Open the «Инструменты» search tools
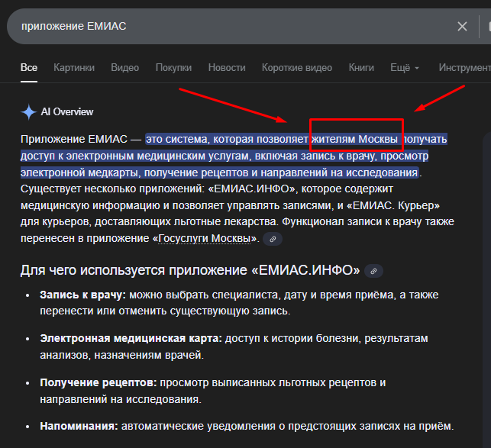 [x=464, y=68]
